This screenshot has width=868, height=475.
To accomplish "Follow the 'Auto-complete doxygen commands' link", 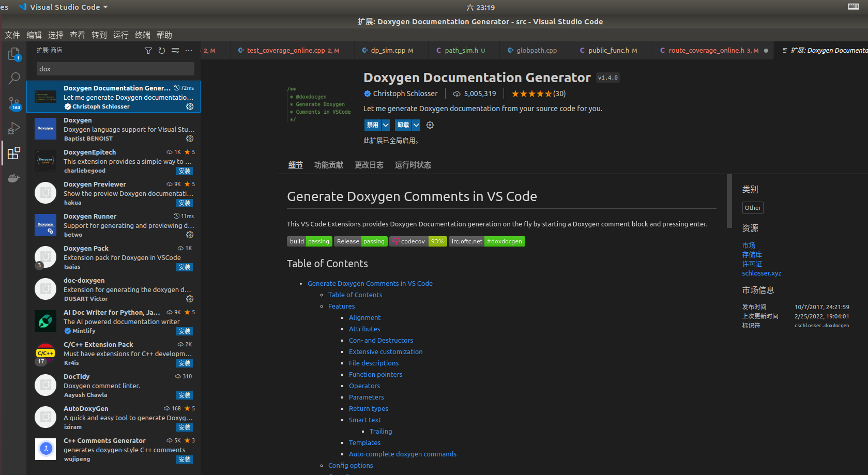I will click(403, 454).
